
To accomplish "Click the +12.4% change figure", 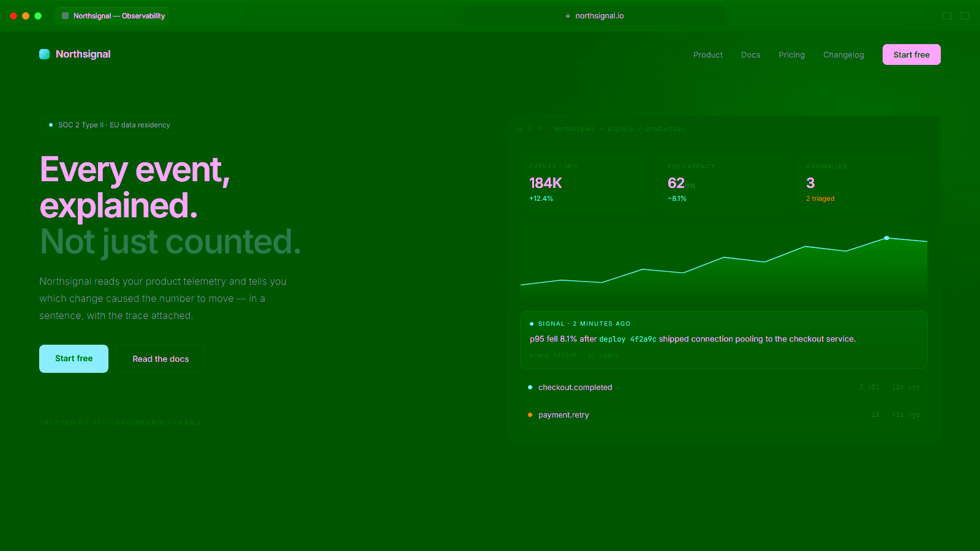I will [541, 198].
